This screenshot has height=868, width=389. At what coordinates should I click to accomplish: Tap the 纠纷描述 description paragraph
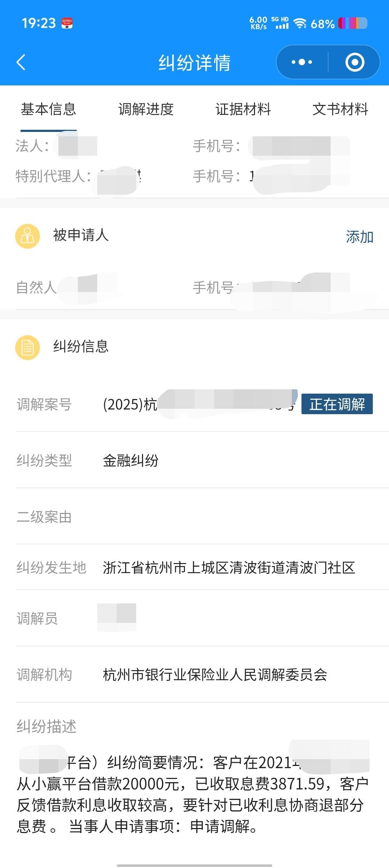(x=193, y=794)
